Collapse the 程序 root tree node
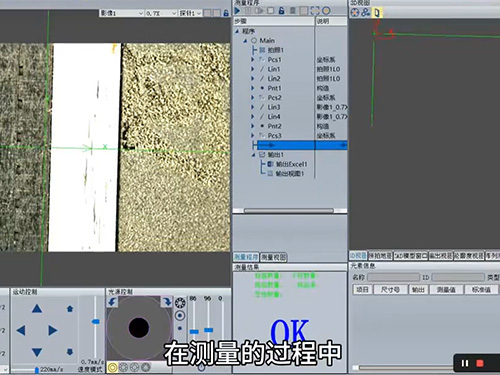The width and height of the screenshot is (500, 375). pos(237,31)
